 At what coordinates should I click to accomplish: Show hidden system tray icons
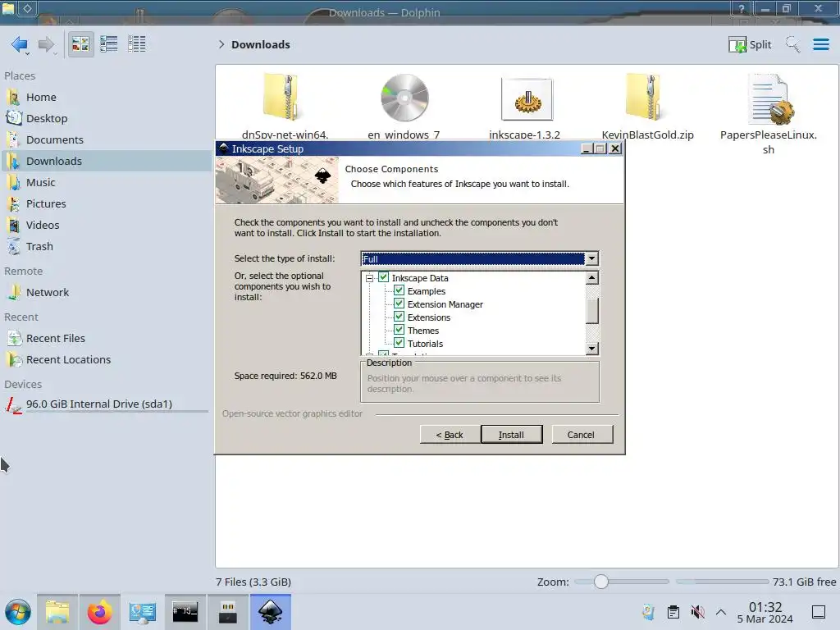(721, 612)
